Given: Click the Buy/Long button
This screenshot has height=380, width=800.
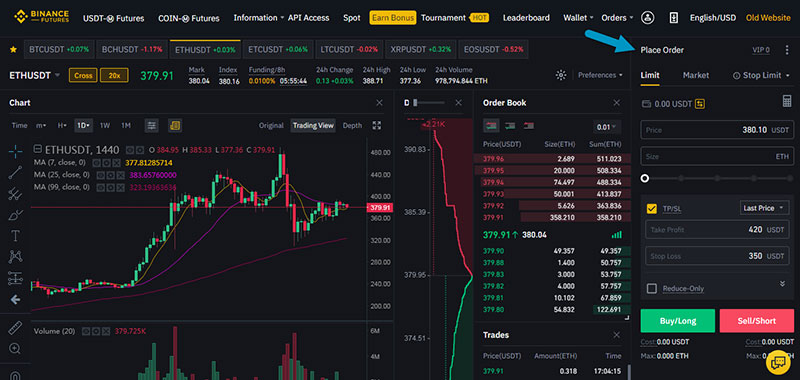Looking at the screenshot, I should [x=678, y=321].
